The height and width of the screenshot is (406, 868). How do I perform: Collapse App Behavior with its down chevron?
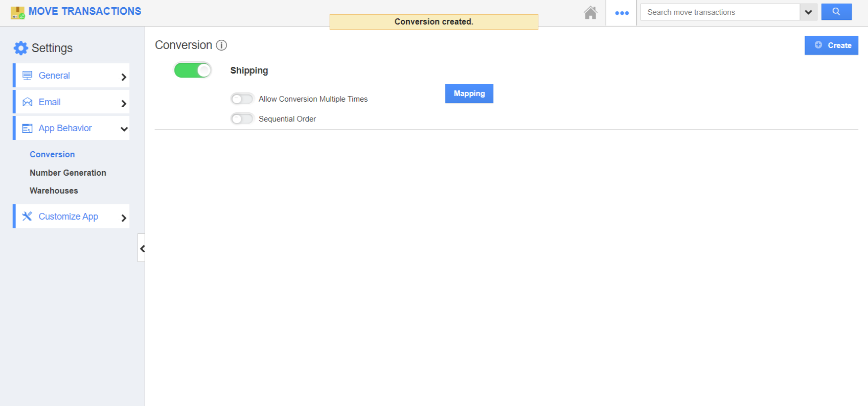tap(124, 129)
